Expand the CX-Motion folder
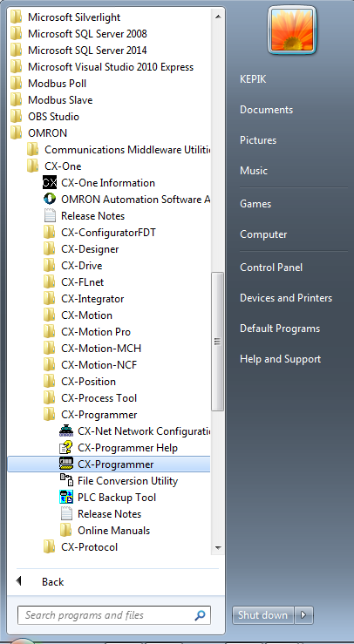Screen dimensions: 354x644 point(78,315)
